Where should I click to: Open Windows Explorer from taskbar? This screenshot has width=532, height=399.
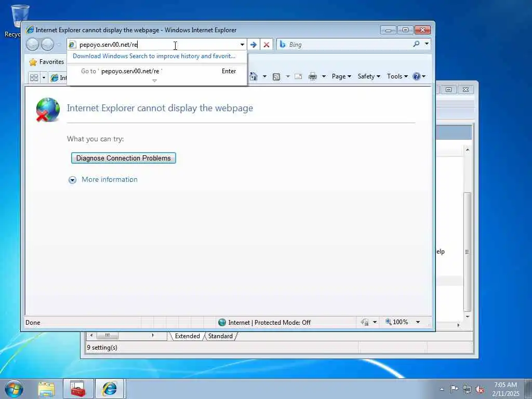(46, 389)
